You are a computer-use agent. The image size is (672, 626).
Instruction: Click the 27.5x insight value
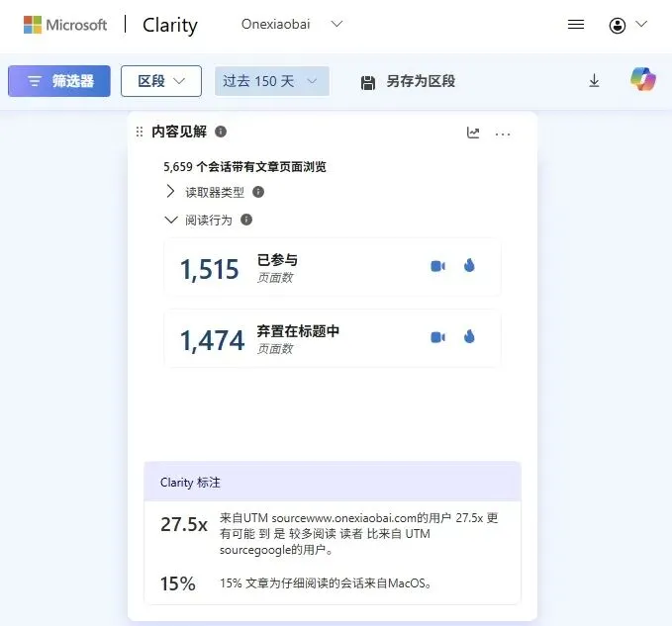(184, 524)
